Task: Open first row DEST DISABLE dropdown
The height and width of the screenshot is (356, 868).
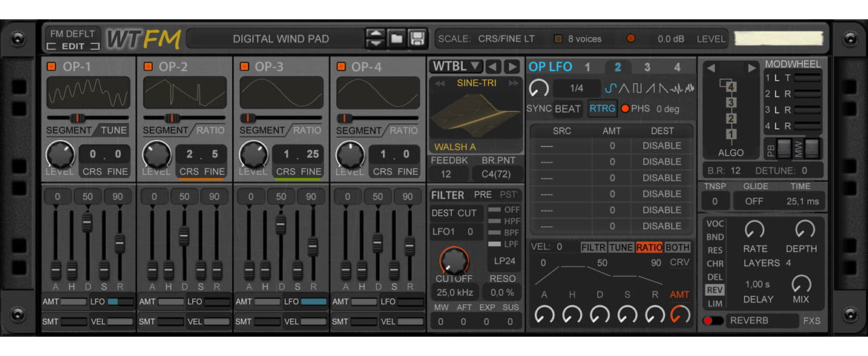Action: coord(662,145)
